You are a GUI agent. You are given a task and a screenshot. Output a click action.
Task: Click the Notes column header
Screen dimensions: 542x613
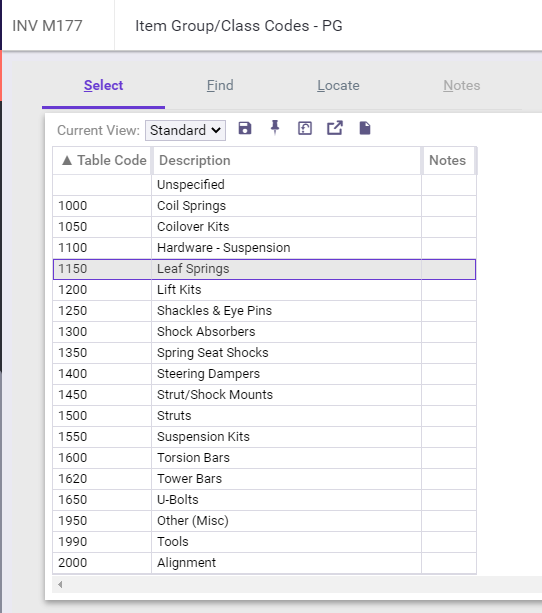point(449,161)
